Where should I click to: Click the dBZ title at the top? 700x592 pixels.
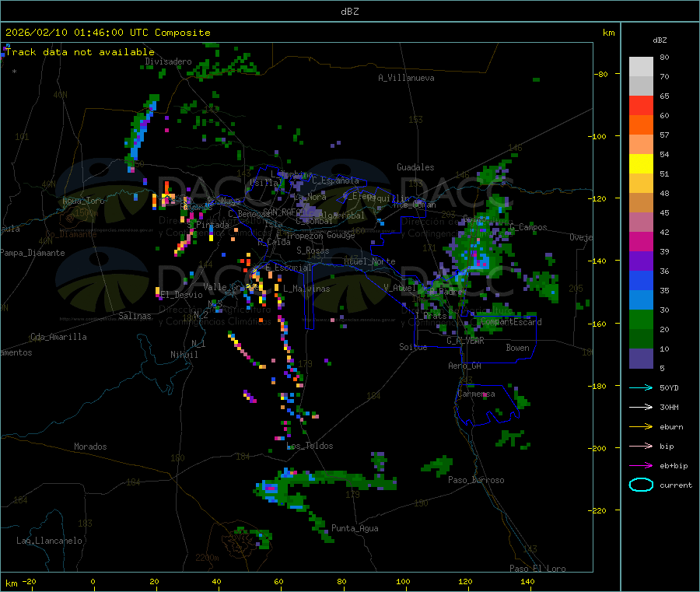click(349, 12)
